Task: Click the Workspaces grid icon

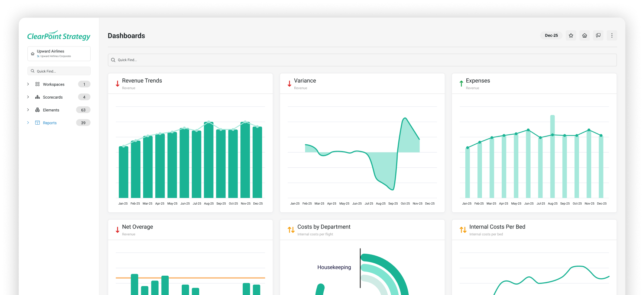Action: [38, 84]
